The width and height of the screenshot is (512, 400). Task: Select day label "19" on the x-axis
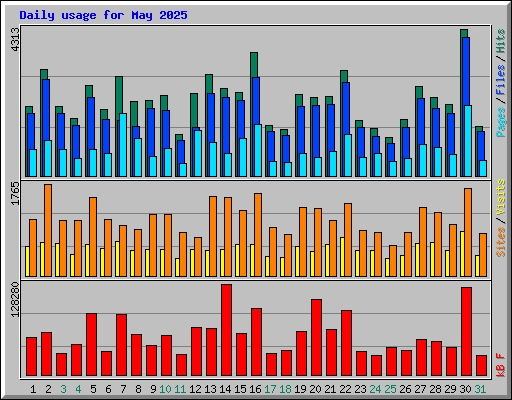[300, 389]
